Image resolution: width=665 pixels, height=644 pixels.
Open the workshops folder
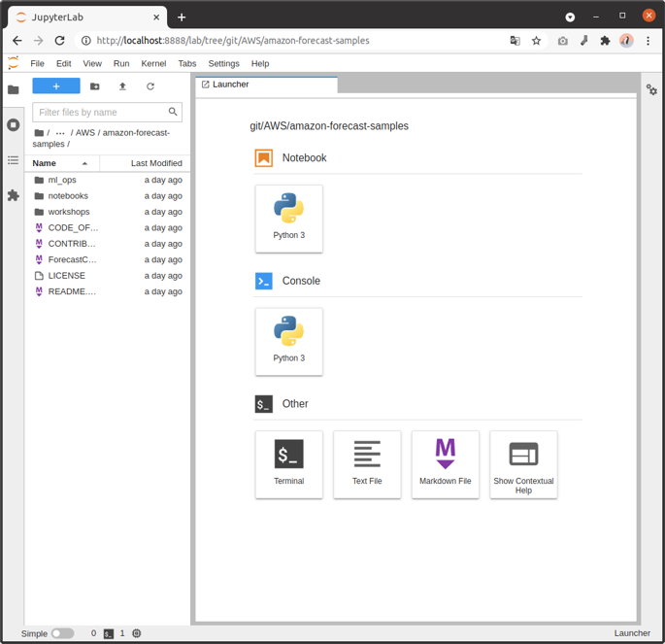click(x=108, y=212)
